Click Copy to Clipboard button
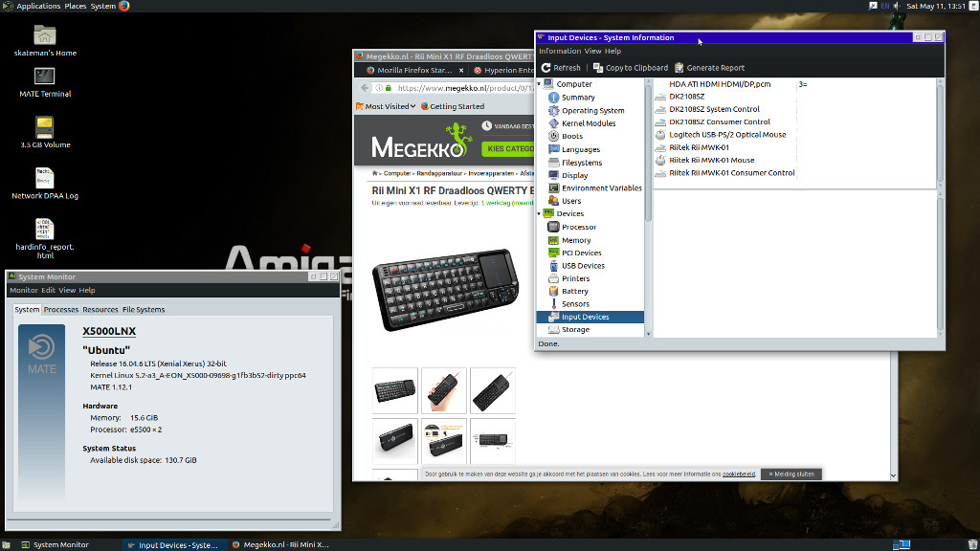This screenshot has height=551, width=980. 630,68
